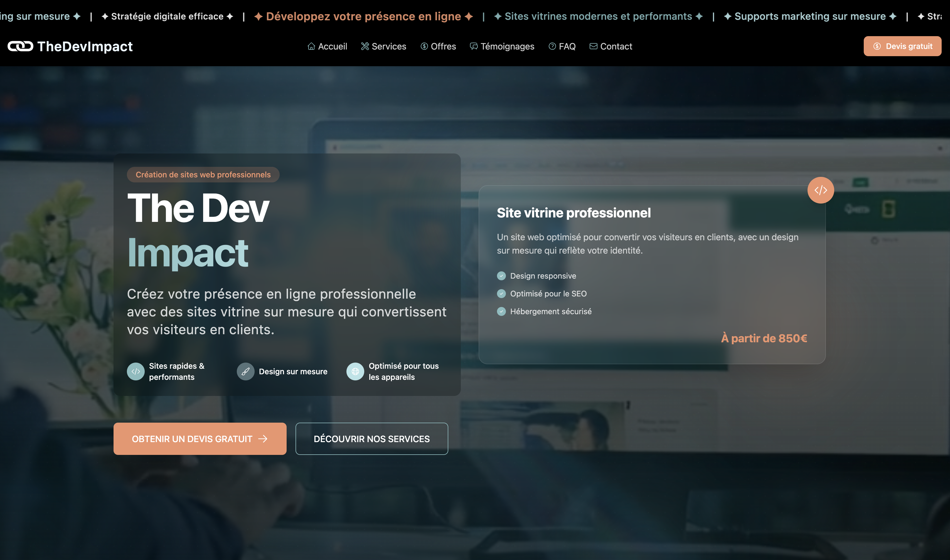Click the arrow icon in Obtenir un devis button
The height and width of the screenshot is (560, 950).
(x=263, y=438)
